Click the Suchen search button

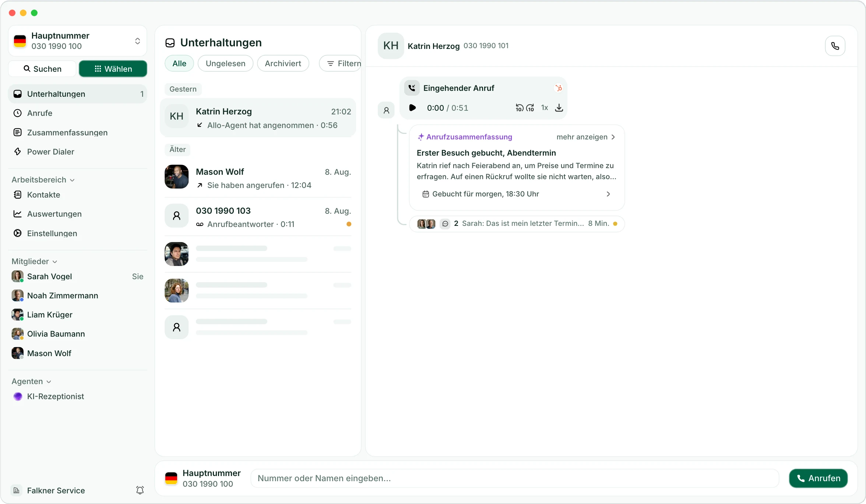[x=42, y=69]
